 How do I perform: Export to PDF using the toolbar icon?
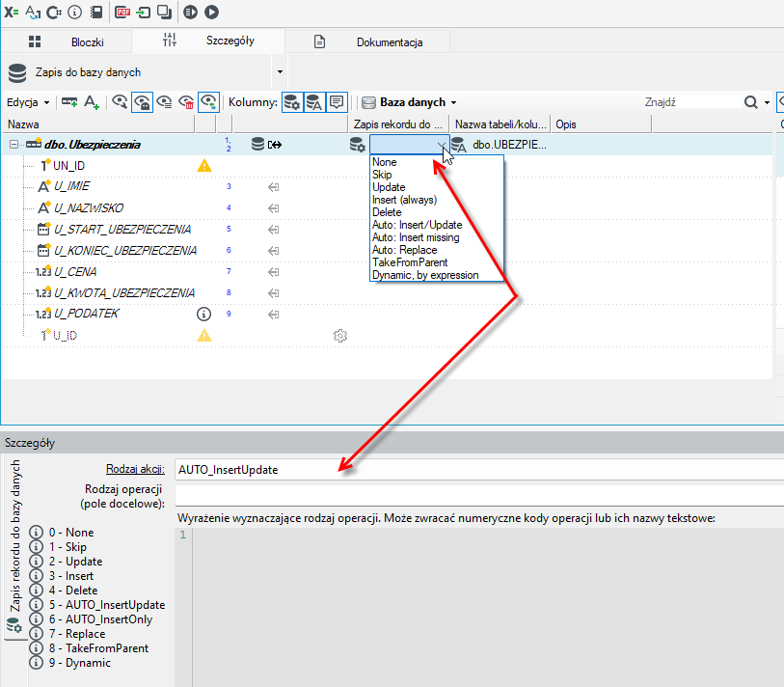[122, 12]
